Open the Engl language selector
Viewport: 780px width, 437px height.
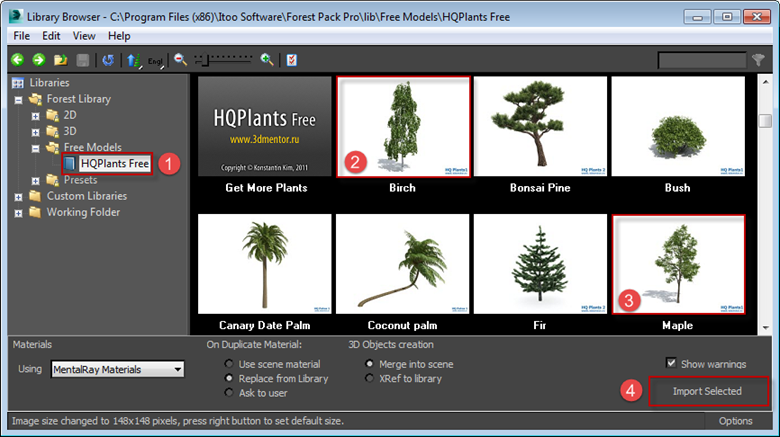pos(155,61)
